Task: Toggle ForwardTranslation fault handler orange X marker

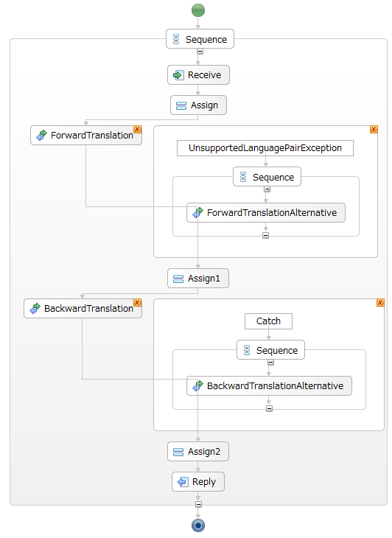Action: (138, 130)
